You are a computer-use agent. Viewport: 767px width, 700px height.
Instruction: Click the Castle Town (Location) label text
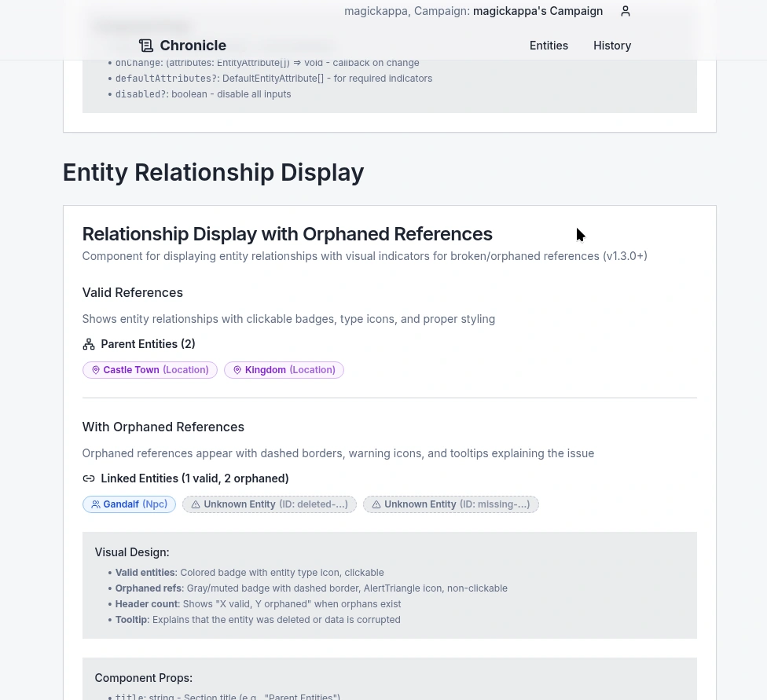[156, 370]
